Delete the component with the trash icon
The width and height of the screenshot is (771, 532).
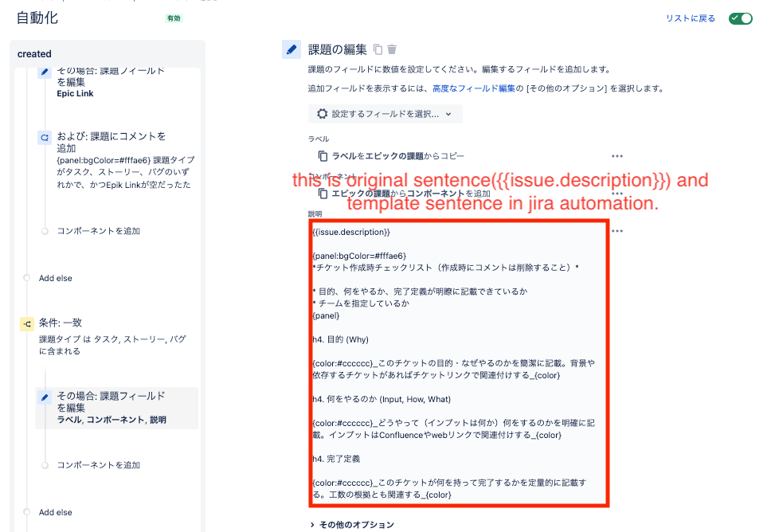[391, 49]
